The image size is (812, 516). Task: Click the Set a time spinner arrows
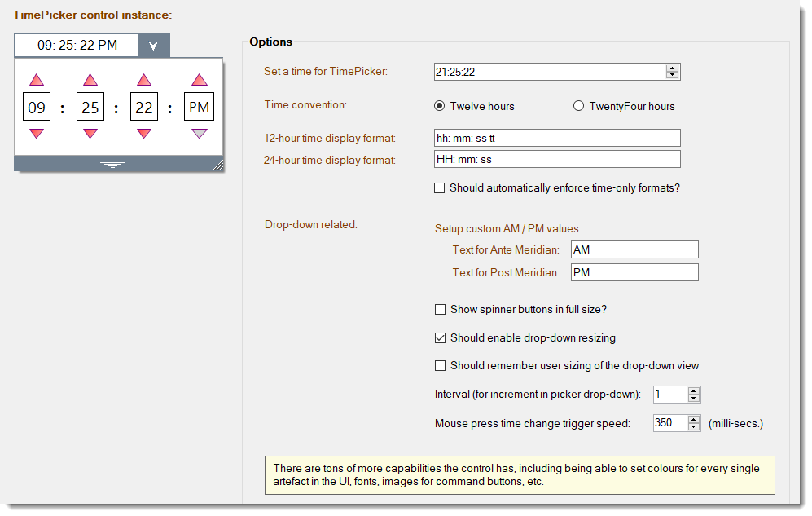(x=672, y=72)
